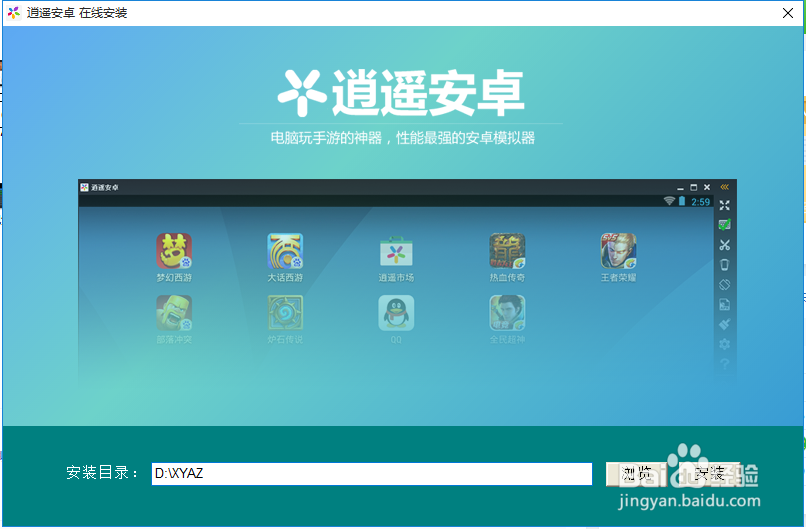Click the help question mark in sidebar
The width and height of the screenshot is (806, 529).
(x=725, y=364)
